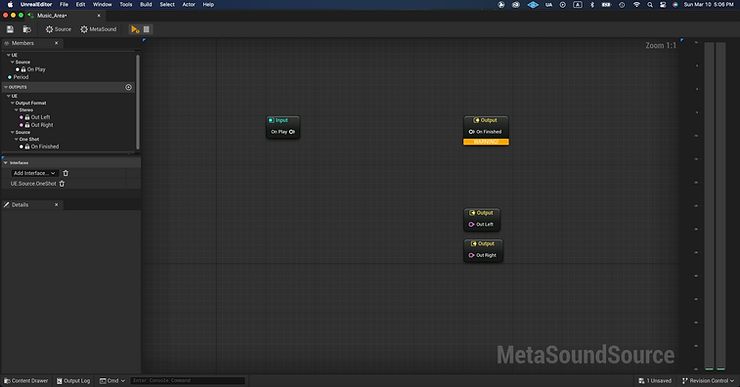This screenshot has width=740, height=387.
Task: Click the Out Right audio input pin
Action: [471, 255]
